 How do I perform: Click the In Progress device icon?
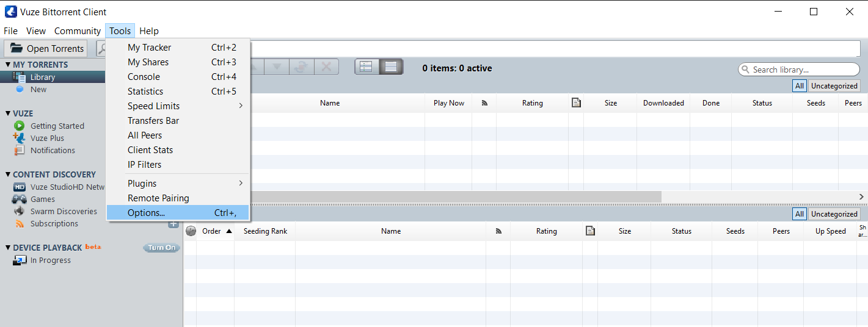20,260
